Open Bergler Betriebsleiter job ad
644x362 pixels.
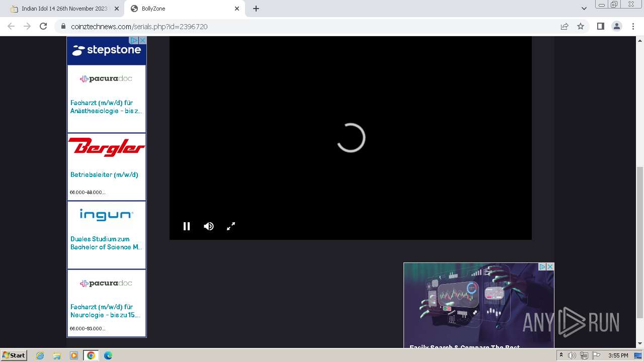coord(107,167)
